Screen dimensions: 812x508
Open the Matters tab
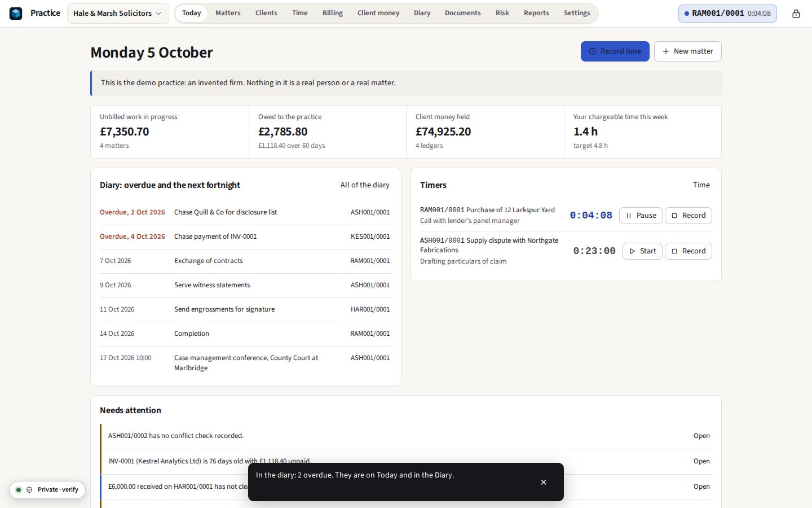click(228, 13)
